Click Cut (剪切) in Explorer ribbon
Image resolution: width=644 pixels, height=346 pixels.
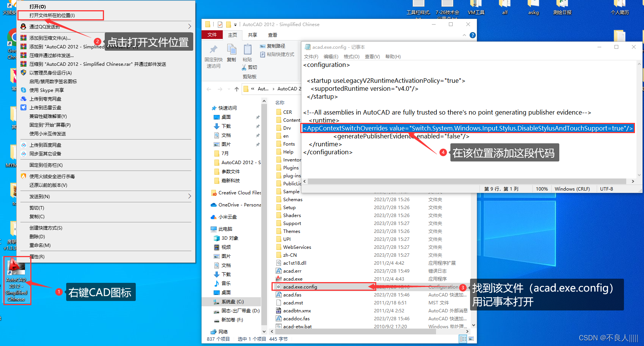point(249,67)
